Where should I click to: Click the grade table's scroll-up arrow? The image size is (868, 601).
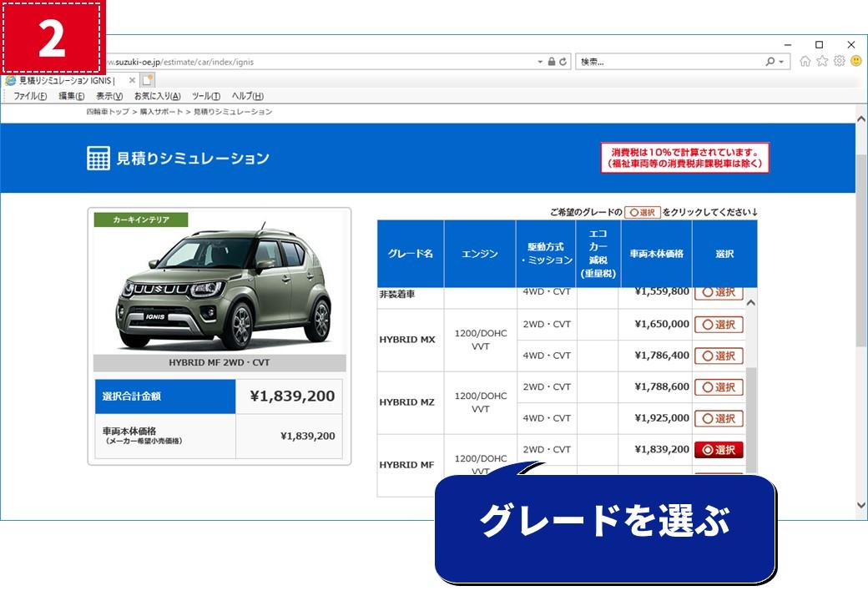tap(750, 303)
